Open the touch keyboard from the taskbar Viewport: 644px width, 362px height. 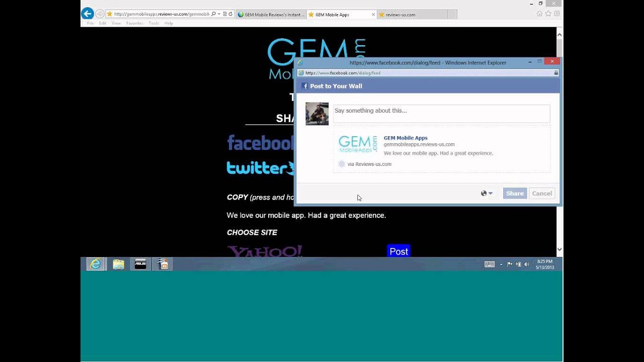point(489,264)
